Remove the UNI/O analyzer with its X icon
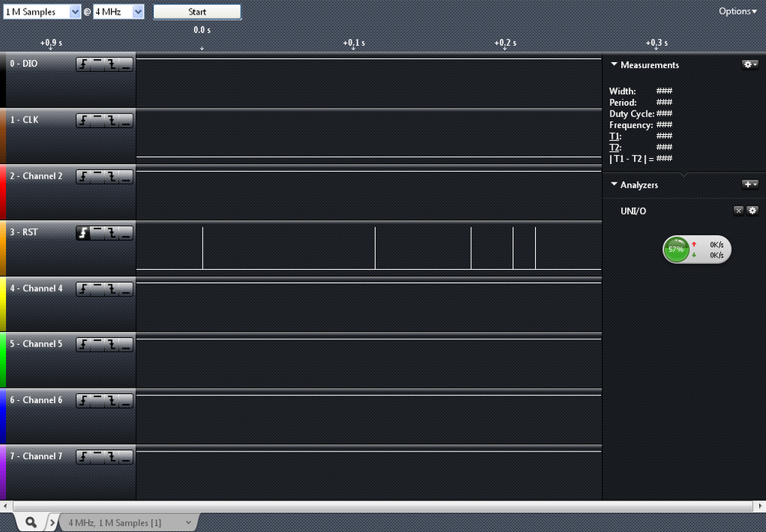766x532 pixels. (x=738, y=211)
